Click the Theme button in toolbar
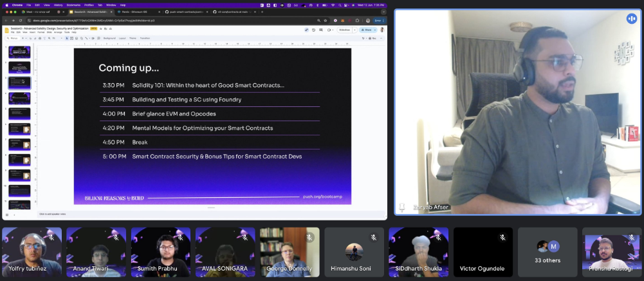The height and width of the screenshot is (281, 644). [133, 38]
